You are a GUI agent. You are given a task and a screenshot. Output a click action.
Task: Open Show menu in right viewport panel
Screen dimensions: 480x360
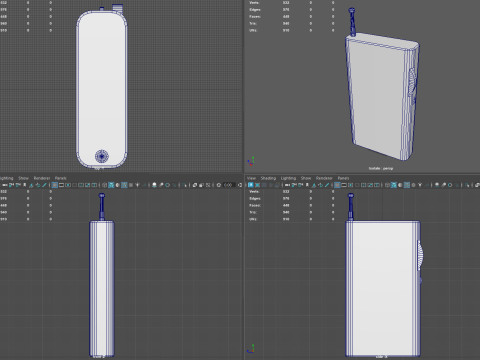pos(306,178)
